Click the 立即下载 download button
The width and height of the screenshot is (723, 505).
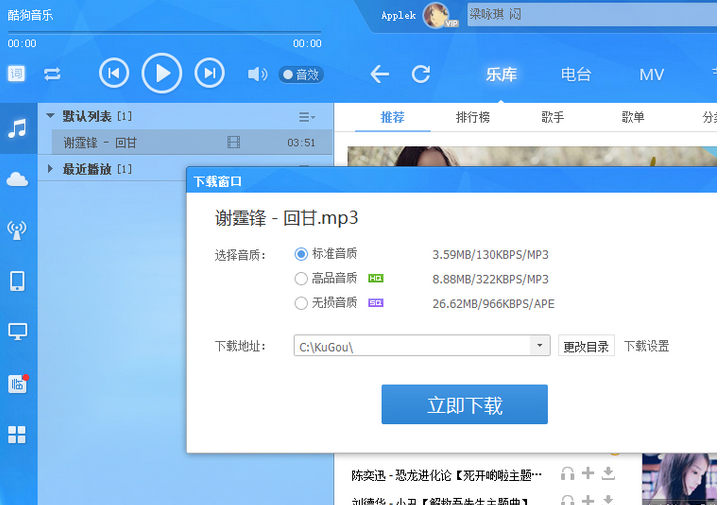click(x=464, y=405)
